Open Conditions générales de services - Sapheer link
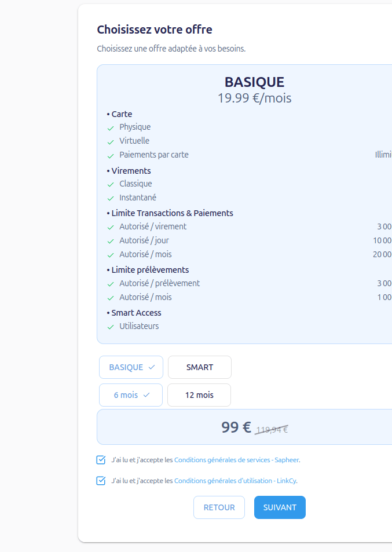The width and height of the screenshot is (392, 552). tap(236, 460)
